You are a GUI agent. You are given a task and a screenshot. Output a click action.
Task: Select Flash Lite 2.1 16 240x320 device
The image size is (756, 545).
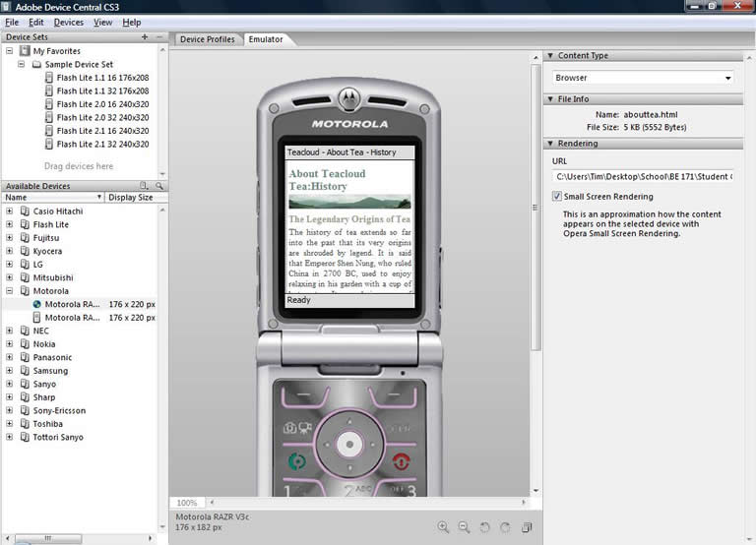tap(96, 131)
